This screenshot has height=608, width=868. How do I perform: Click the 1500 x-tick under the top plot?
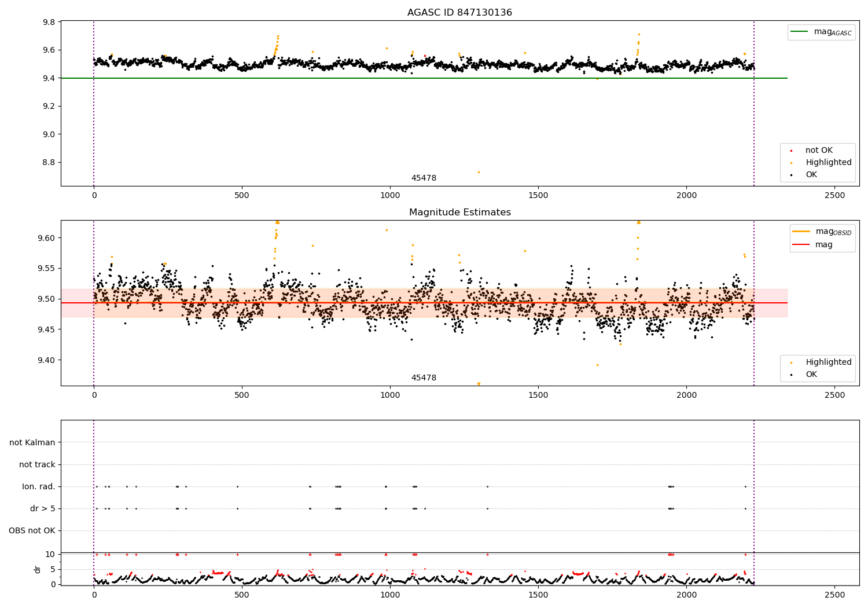pyautogui.click(x=538, y=196)
